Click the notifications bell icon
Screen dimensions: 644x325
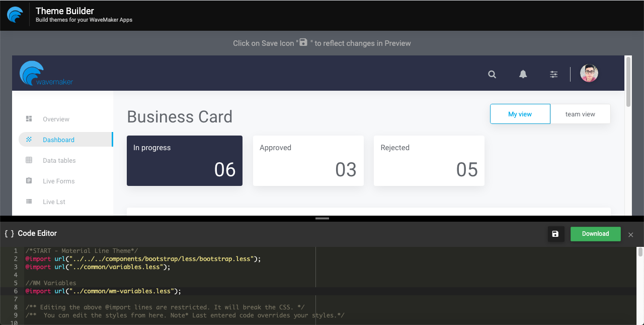click(523, 74)
